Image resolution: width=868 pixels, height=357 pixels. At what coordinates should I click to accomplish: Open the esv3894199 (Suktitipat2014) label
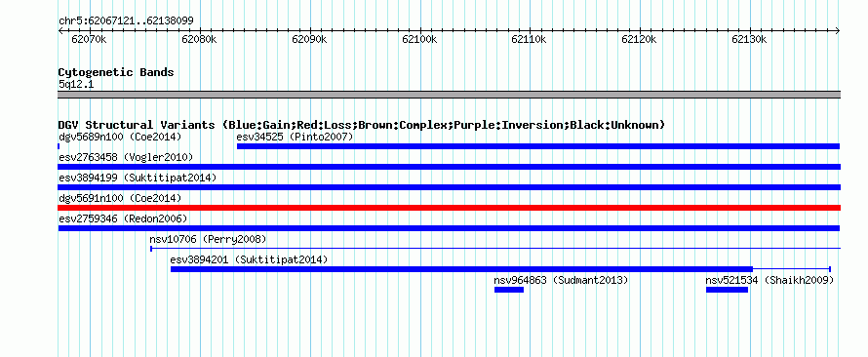pyautogui.click(x=138, y=178)
